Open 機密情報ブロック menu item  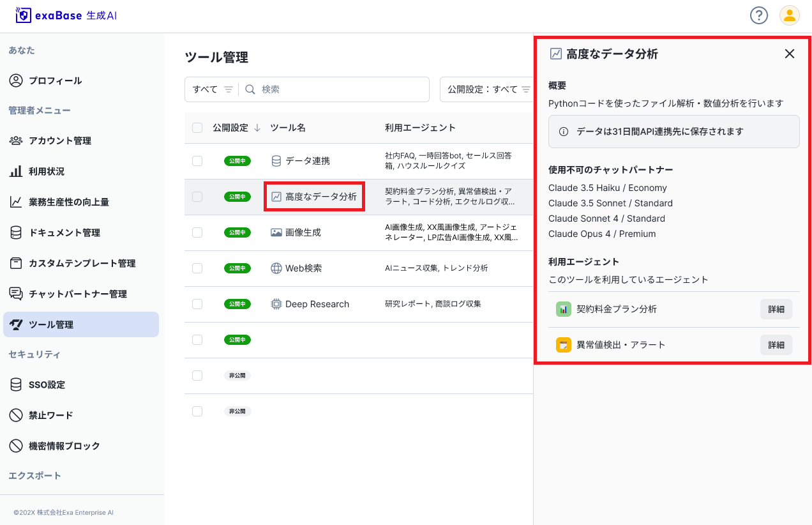click(x=81, y=446)
